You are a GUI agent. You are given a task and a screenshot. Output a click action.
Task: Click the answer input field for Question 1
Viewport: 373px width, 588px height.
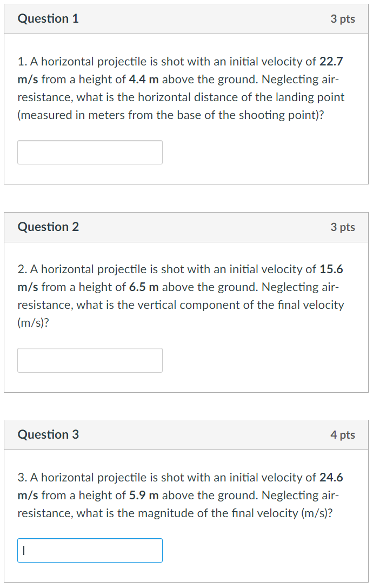click(x=90, y=152)
